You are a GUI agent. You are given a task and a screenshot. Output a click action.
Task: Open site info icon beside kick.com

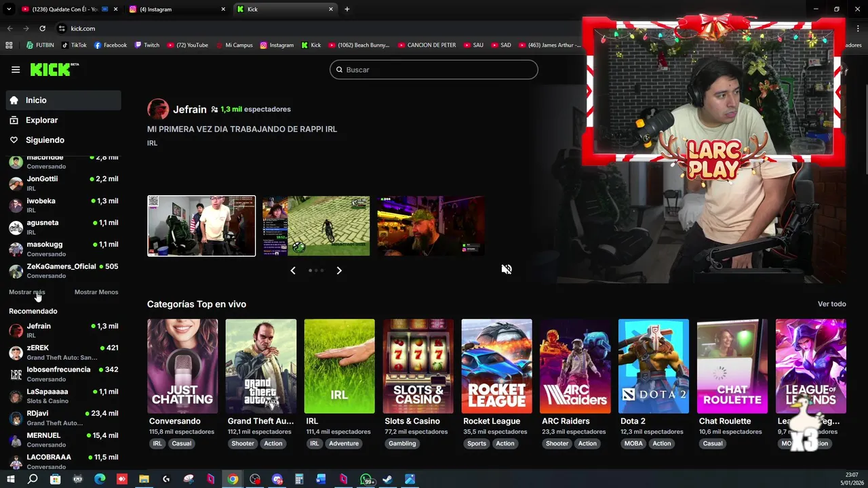click(62, 28)
